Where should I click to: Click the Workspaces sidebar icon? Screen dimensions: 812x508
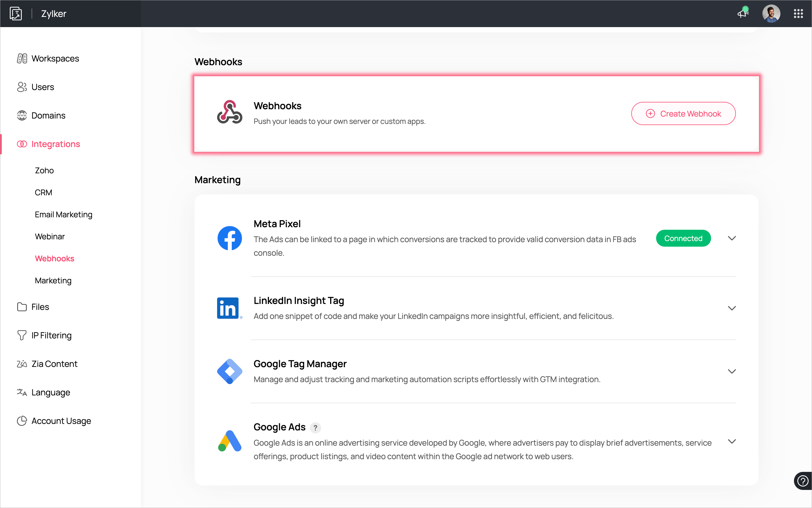[x=22, y=58]
